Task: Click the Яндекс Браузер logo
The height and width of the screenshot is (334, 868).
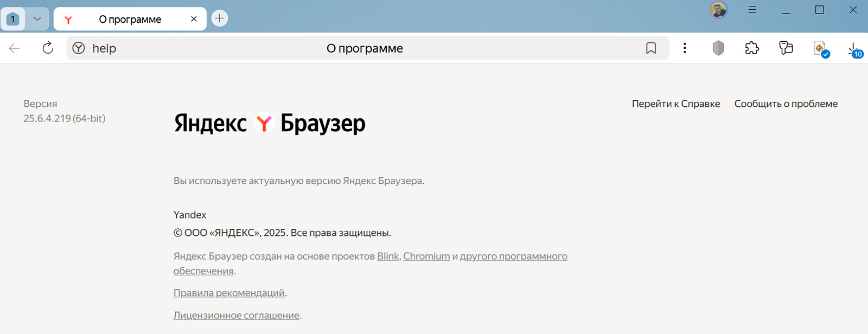Action: coord(270,124)
